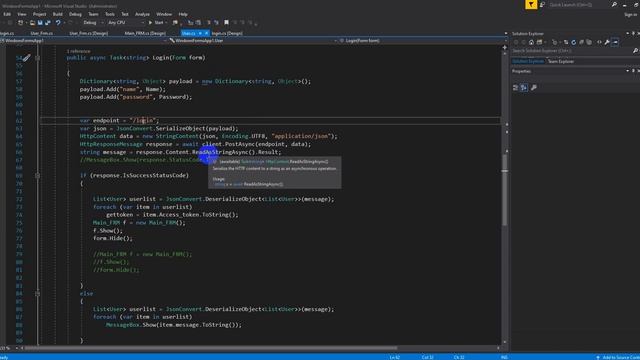Click the Save All toolbar icon
The image size is (640, 360).
pyautogui.click(x=48, y=23)
